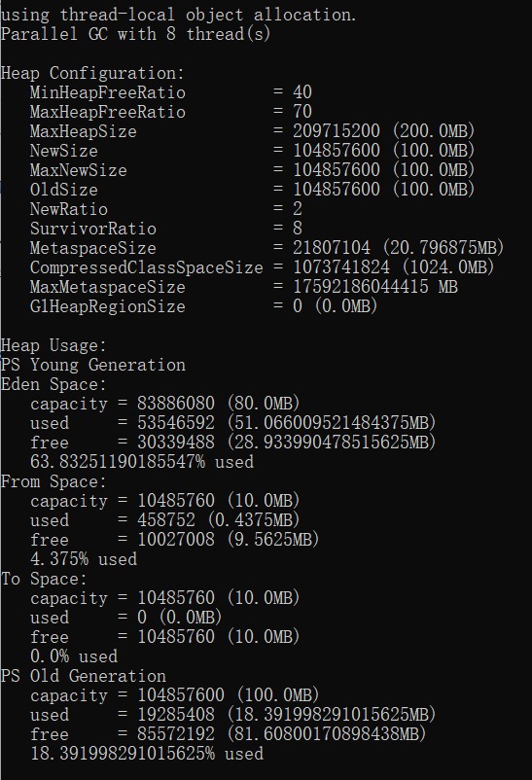Click the PS Young Generation line
This screenshot has height=780, width=532.
[93, 365]
